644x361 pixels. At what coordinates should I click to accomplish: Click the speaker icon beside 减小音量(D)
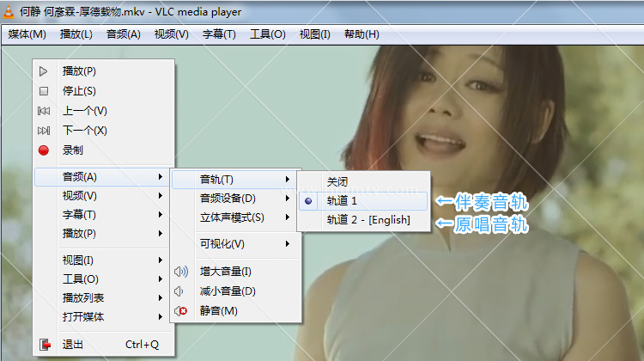tap(179, 291)
